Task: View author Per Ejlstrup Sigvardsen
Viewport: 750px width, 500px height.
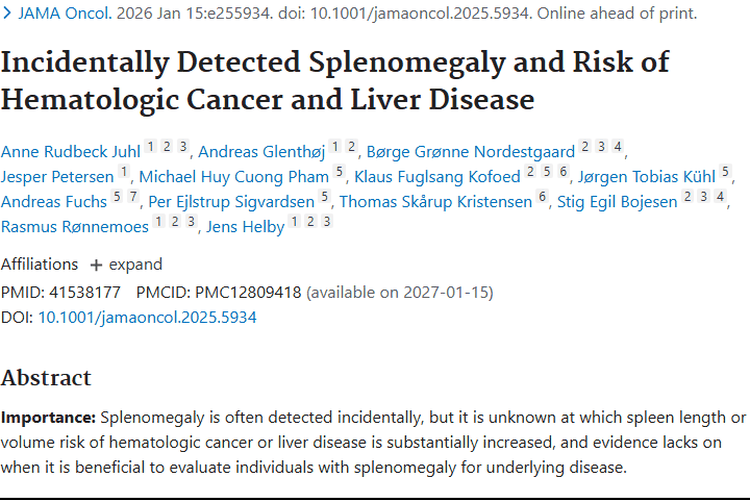Action: pos(231,202)
